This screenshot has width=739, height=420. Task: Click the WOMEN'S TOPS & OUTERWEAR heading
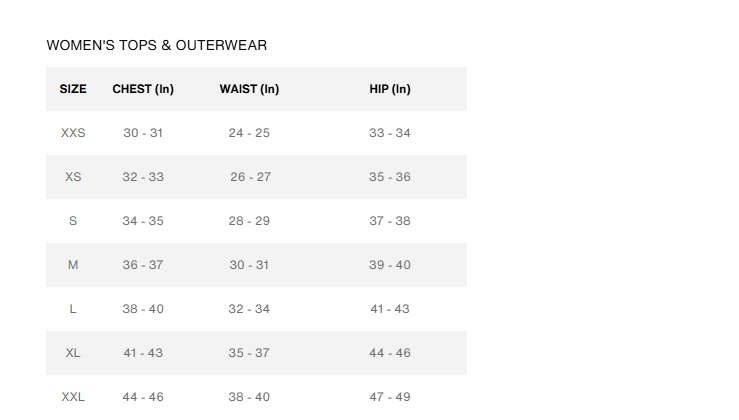[157, 45]
